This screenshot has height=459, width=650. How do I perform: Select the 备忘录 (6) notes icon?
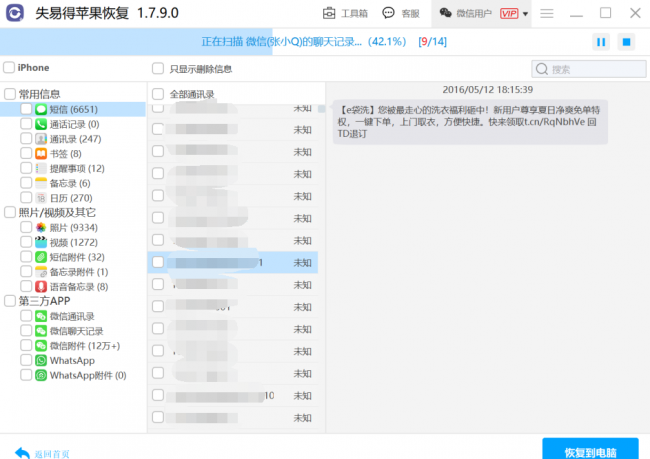pyautogui.click(x=41, y=183)
